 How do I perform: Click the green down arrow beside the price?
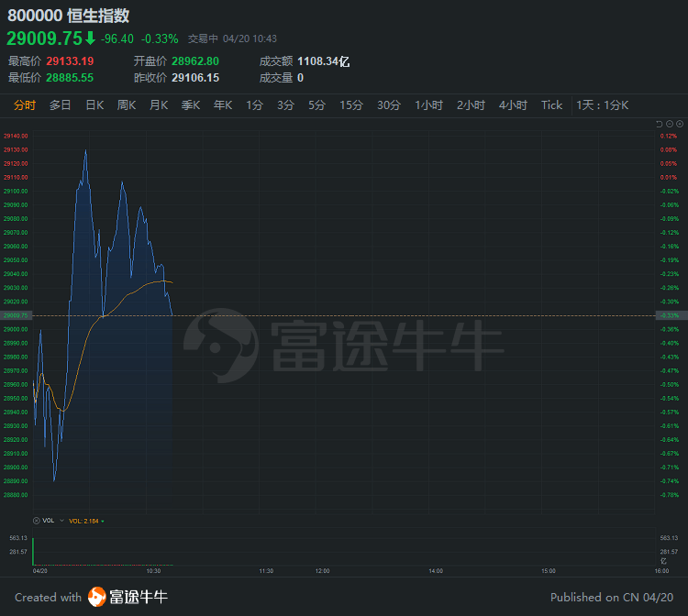tap(90, 38)
